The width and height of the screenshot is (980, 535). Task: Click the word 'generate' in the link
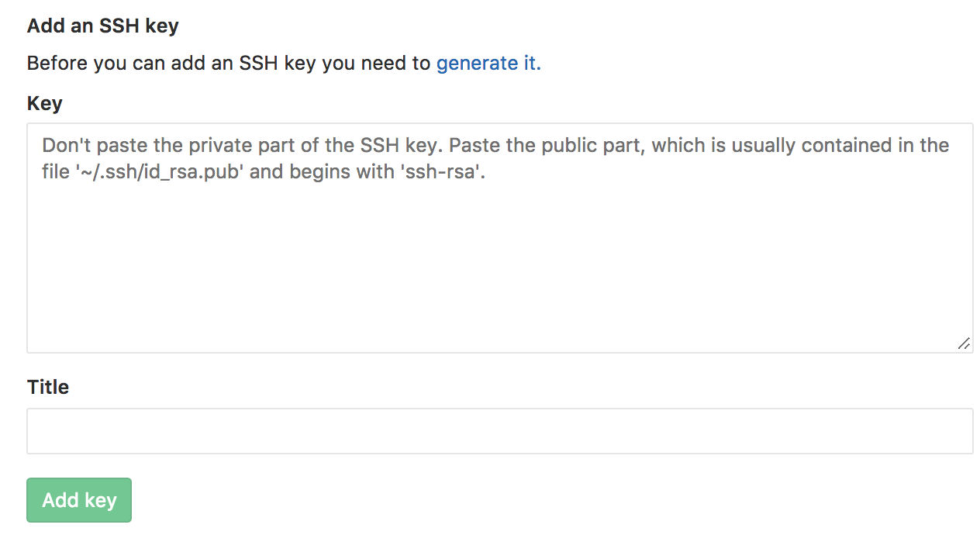tap(476, 64)
